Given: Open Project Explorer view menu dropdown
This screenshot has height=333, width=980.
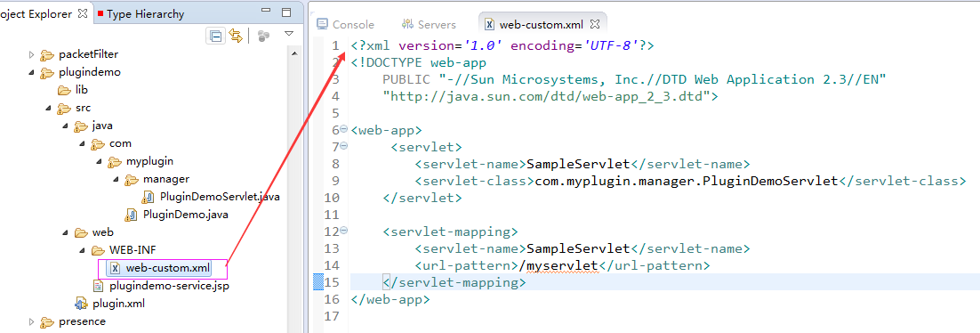Looking at the screenshot, I should point(288,35).
